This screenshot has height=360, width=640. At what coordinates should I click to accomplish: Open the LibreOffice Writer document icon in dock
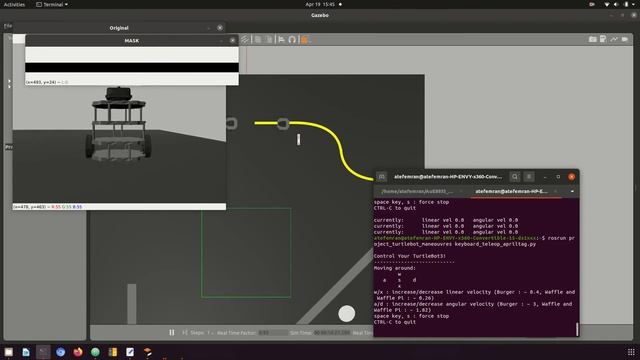26,352
